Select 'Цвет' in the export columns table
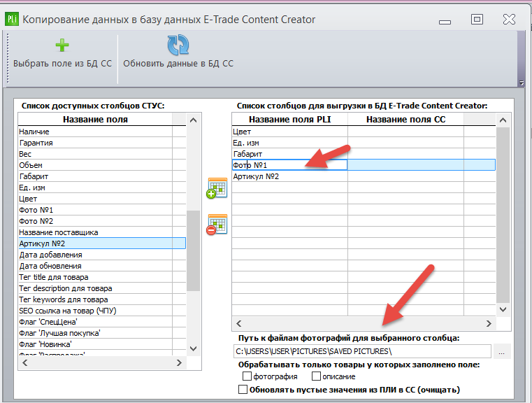532x403 pixels. 289,132
